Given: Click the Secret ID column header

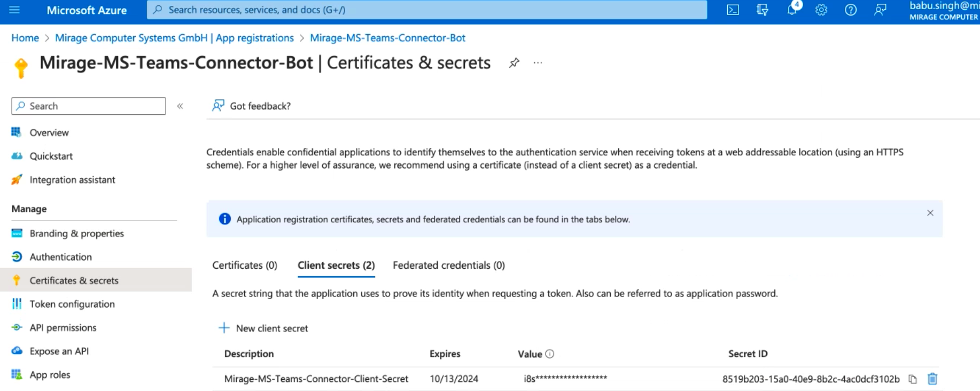Looking at the screenshot, I should [748, 354].
